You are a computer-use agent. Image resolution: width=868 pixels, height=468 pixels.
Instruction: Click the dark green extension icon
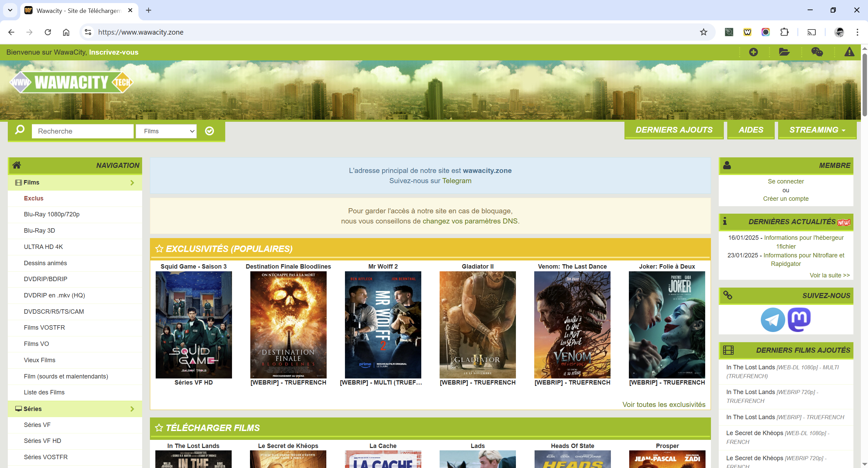click(729, 32)
